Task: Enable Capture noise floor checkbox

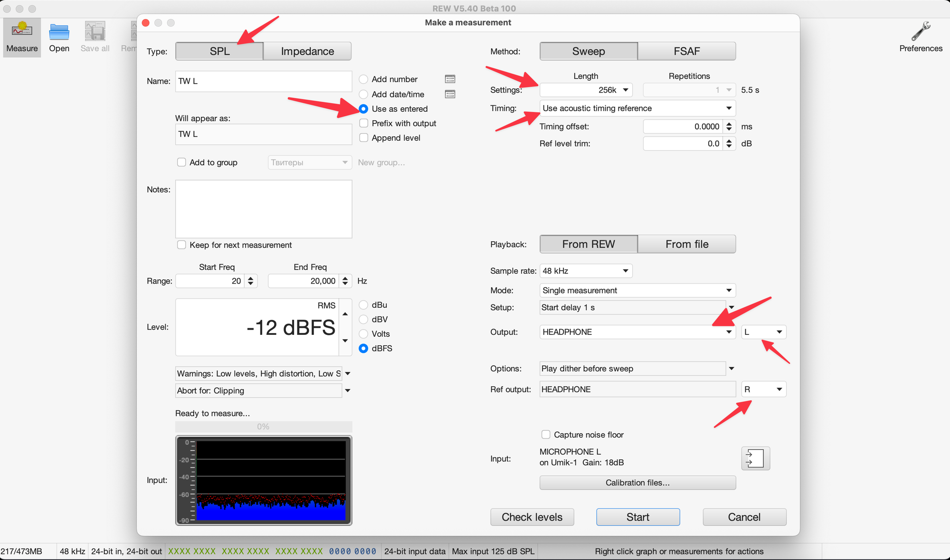Action: click(546, 435)
